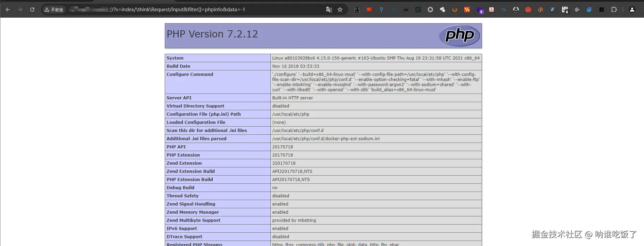Open the extensions puzzle-piece menu
This screenshot has height=246, width=644.
[x=614, y=10]
